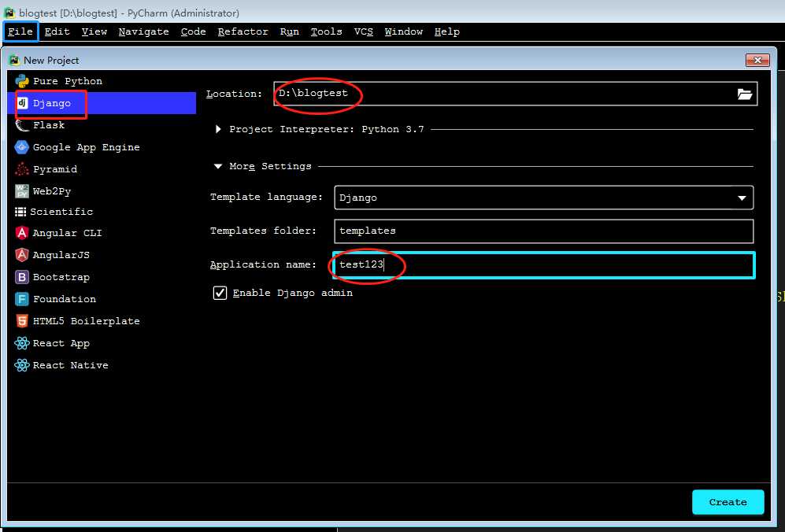The width and height of the screenshot is (785, 532).
Task: Click the Angular CLI icon
Action: click(x=22, y=233)
